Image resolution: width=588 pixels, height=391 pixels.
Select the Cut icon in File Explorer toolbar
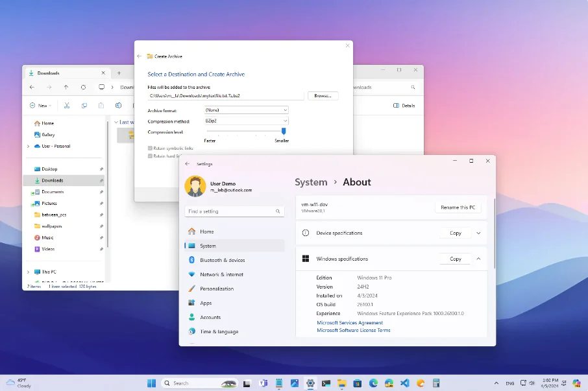[67, 105]
